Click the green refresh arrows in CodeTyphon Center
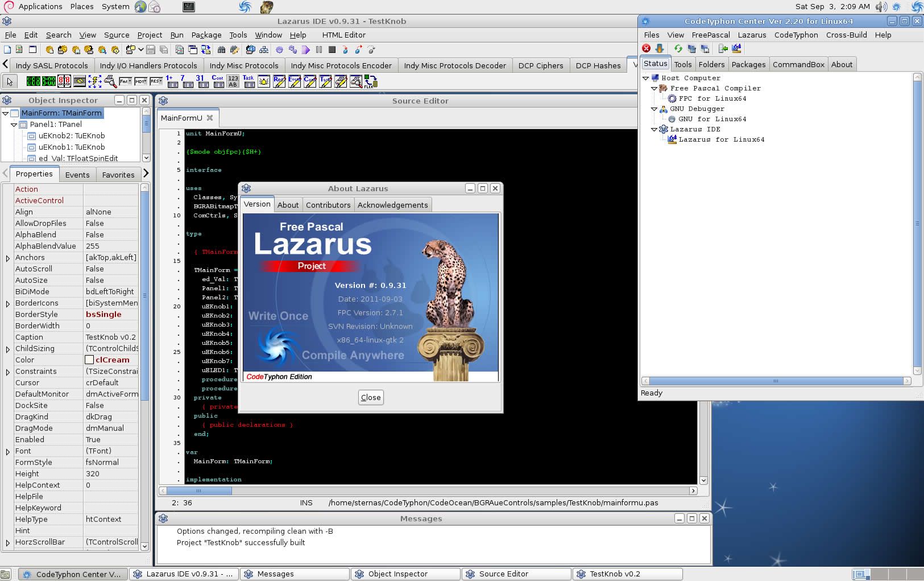Viewport: 924px width, 581px height. pyautogui.click(x=678, y=48)
